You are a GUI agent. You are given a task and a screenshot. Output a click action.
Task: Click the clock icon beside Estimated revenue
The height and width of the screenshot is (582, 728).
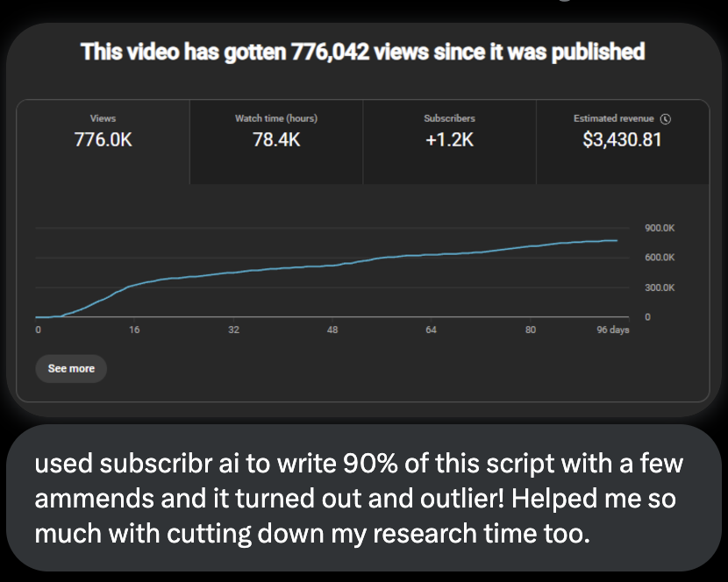click(666, 118)
